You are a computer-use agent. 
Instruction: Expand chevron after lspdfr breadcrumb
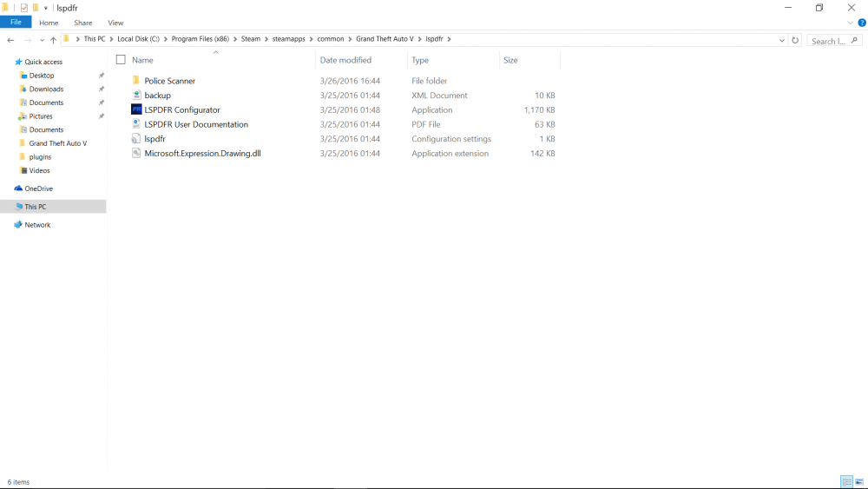tap(449, 39)
